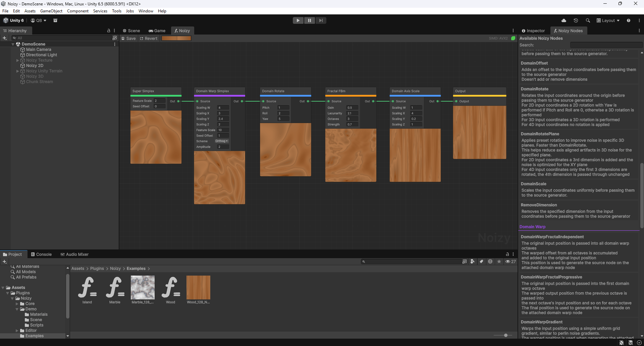Open the Noizy editor panel three-dot menu
Screen dimensions: 644x346
pos(513,31)
